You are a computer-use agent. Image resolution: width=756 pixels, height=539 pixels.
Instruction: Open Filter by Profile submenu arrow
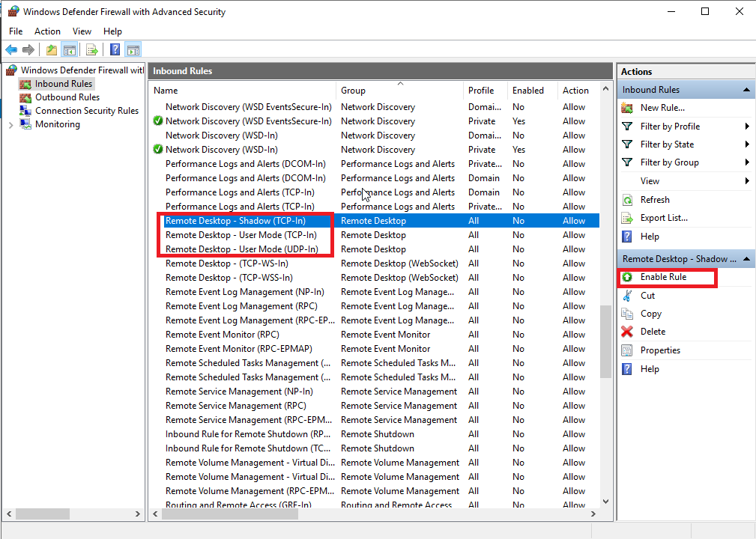[x=747, y=127]
